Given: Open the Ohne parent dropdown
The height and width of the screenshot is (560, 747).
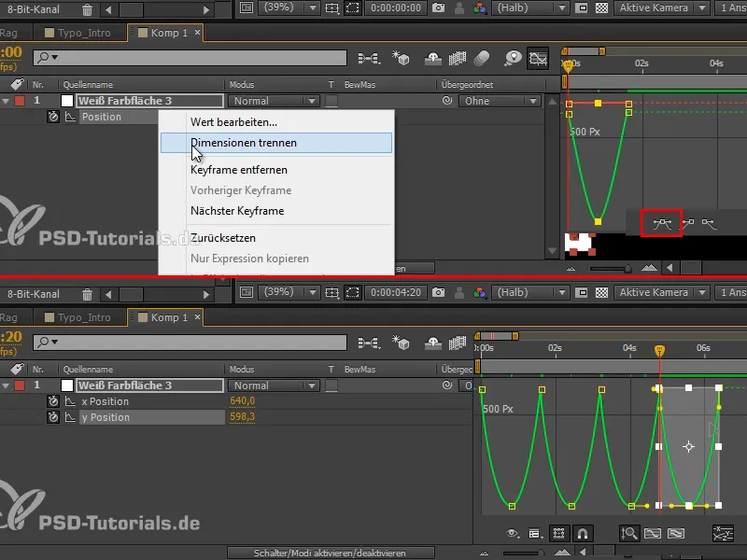Looking at the screenshot, I should tap(499, 101).
